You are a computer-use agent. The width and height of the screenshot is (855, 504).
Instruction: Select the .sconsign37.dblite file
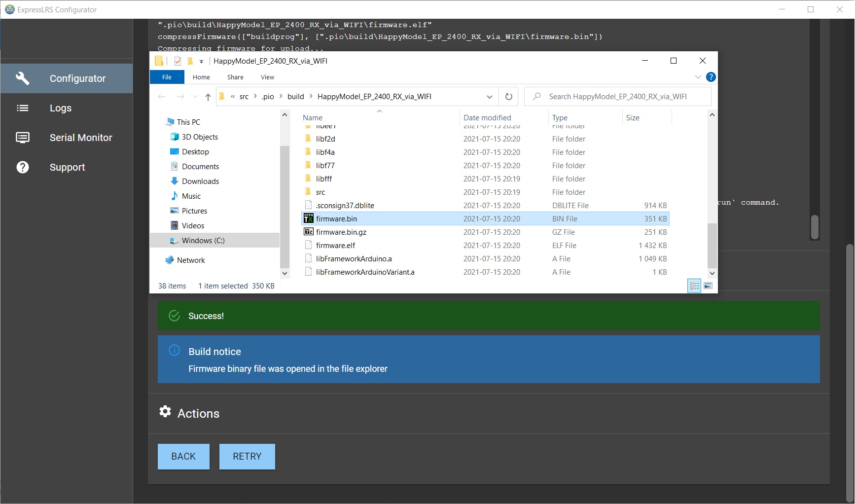point(485,205)
